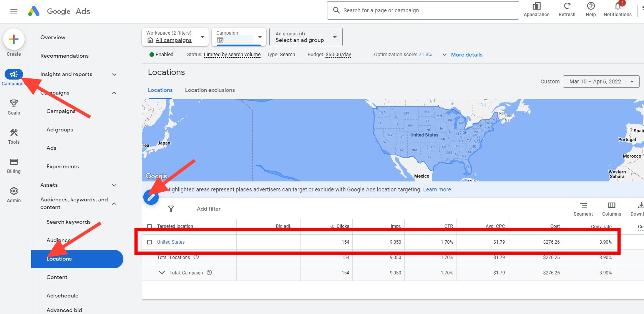The image size is (644, 314).
Task: Open Overview in the side menu
Action: tap(53, 37)
